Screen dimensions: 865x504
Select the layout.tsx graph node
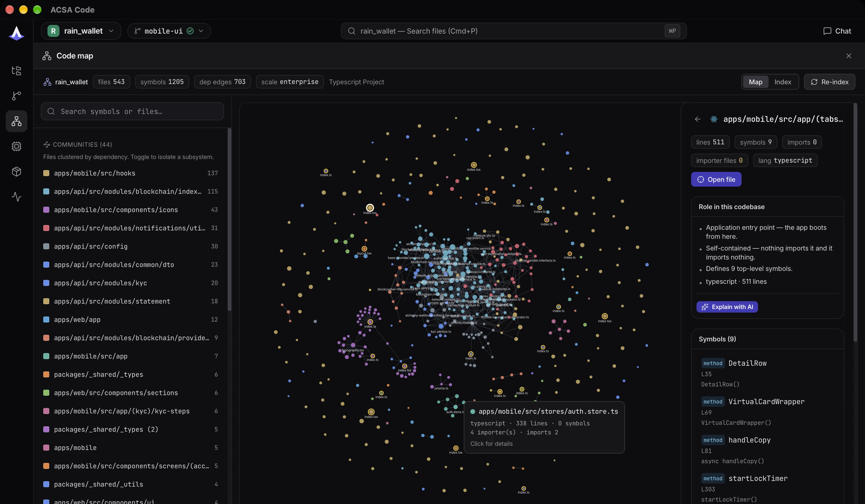[x=364, y=249]
